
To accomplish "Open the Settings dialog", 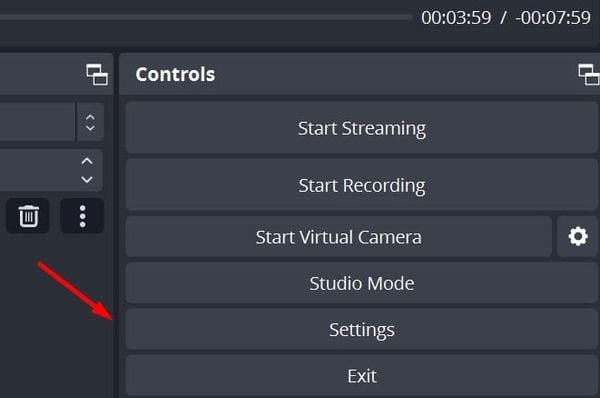I will [x=362, y=329].
